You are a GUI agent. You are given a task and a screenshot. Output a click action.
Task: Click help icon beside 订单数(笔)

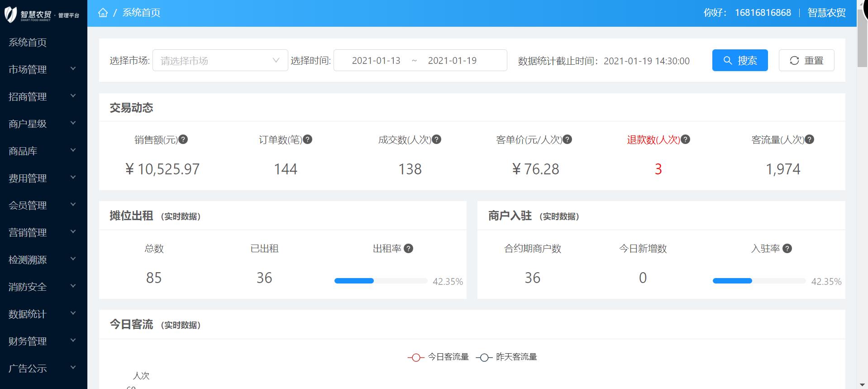coord(308,139)
